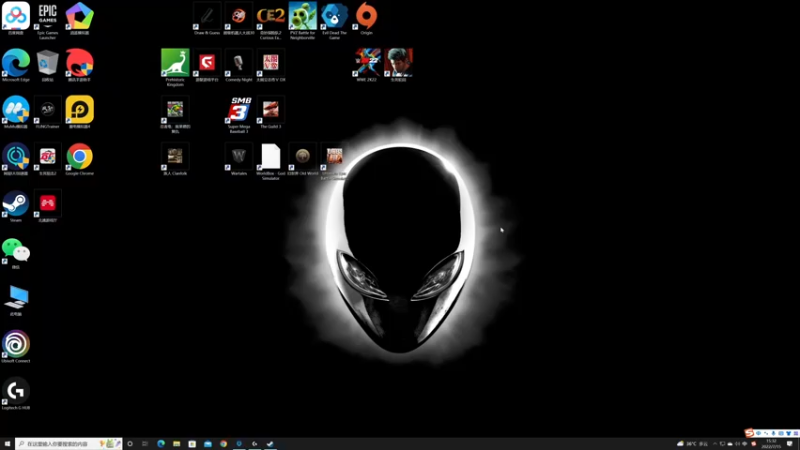Open the WeChat desktop shortcut
This screenshot has height=450, width=800.
click(16, 253)
